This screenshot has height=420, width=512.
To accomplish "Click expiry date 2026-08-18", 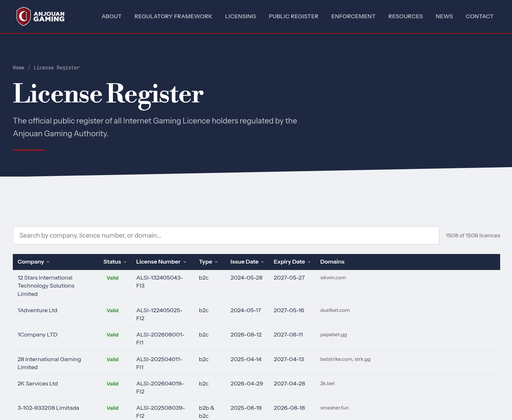I will [x=289, y=408].
